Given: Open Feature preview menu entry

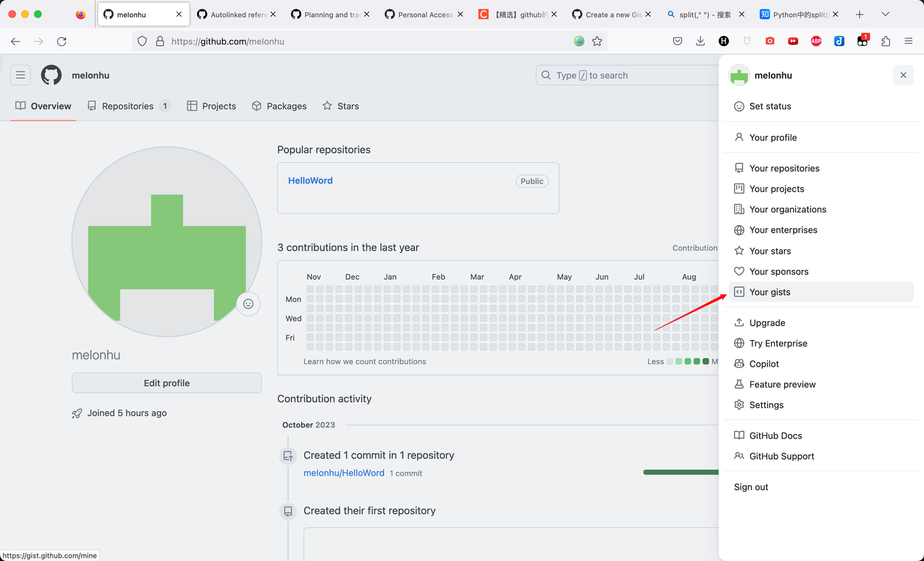Looking at the screenshot, I should 821,384.
